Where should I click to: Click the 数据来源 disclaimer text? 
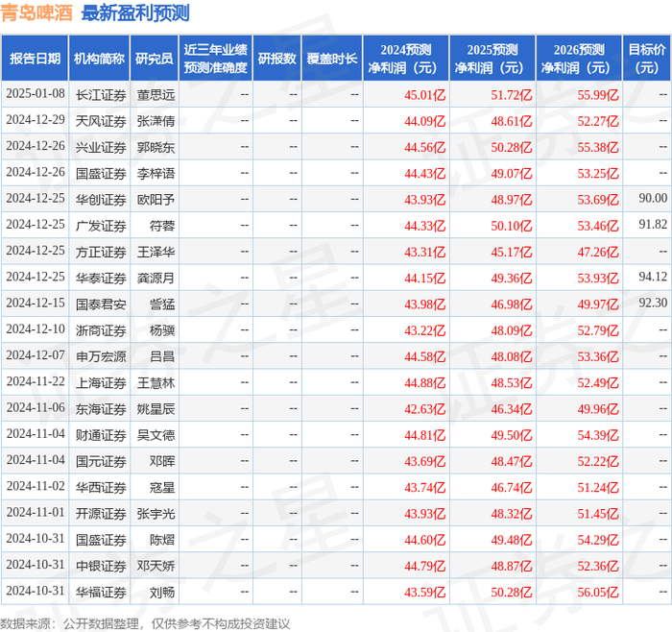(x=145, y=623)
